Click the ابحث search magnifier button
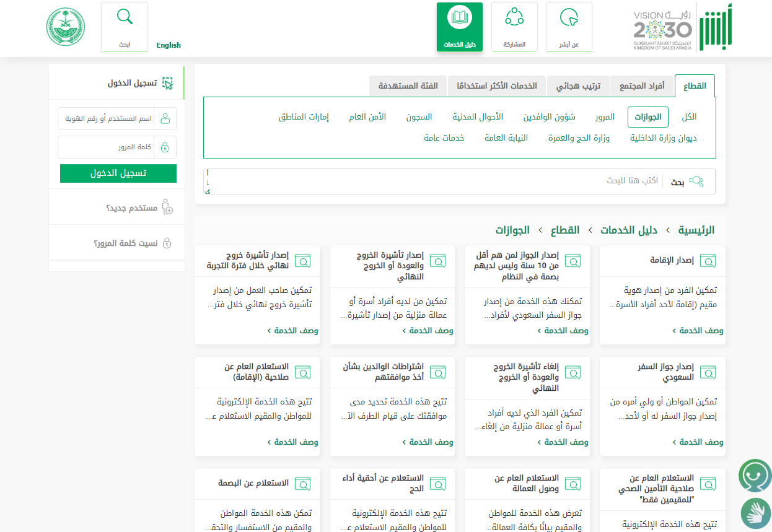This screenshot has height=532, width=772. coord(125,27)
